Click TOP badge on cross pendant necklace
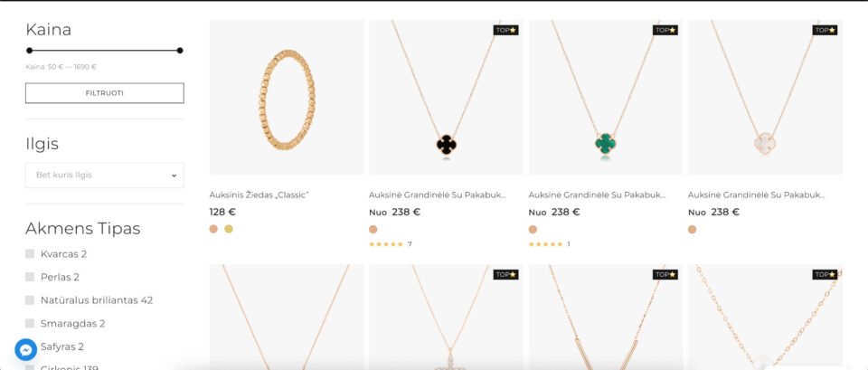The width and height of the screenshot is (868, 370). (x=506, y=275)
